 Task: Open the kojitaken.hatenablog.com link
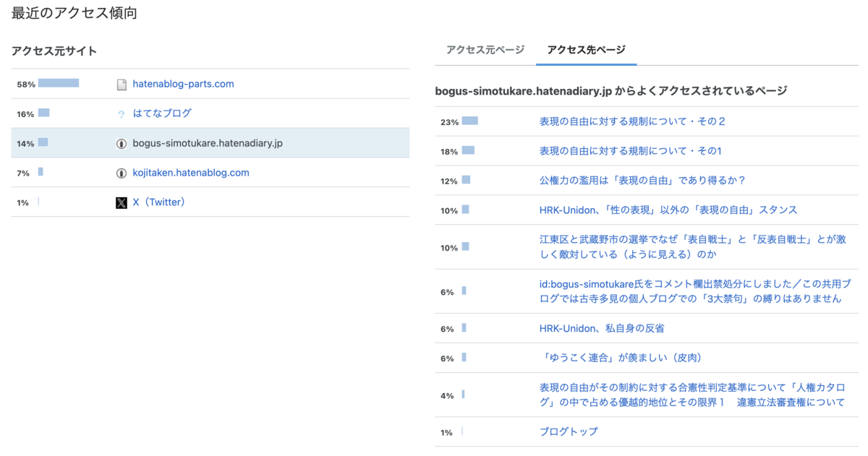coord(191,173)
